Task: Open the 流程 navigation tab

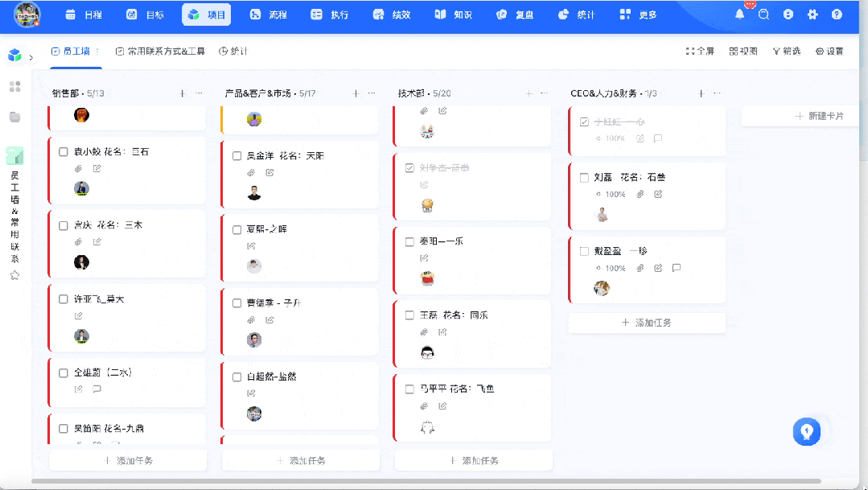Action: point(269,14)
